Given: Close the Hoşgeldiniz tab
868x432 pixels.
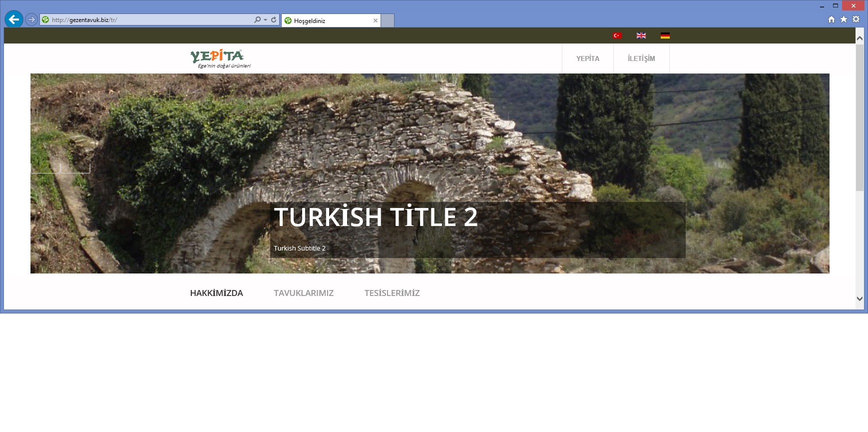Looking at the screenshot, I should (376, 20).
